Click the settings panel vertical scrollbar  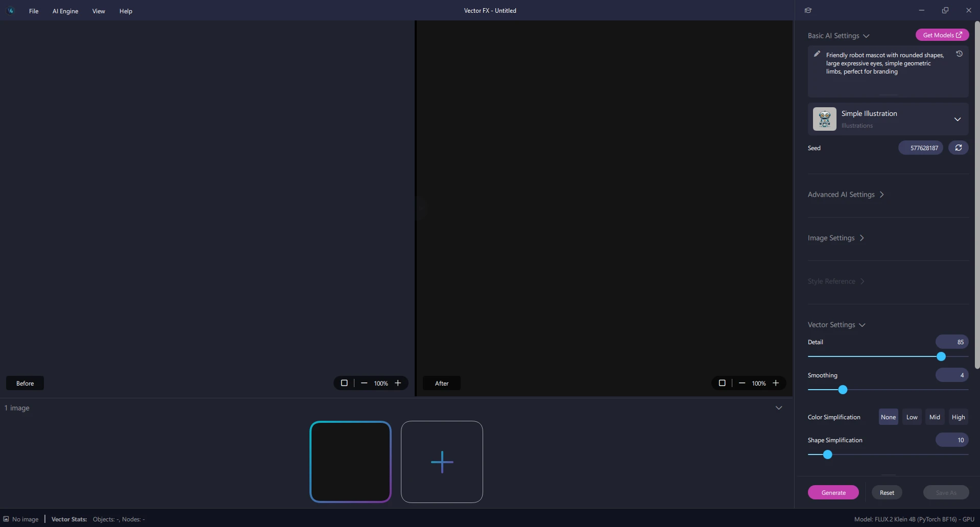click(977, 194)
